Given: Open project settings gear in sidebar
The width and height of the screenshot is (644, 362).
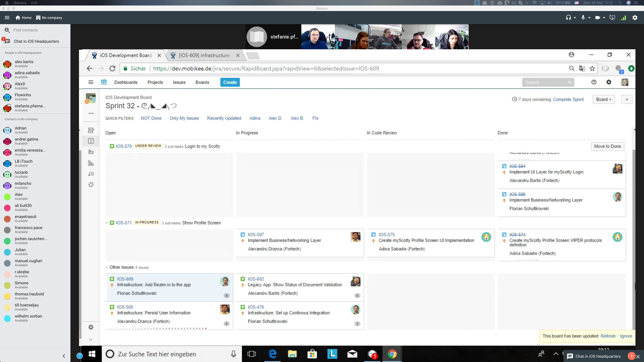Looking at the screenshot, I should [91, 327].
